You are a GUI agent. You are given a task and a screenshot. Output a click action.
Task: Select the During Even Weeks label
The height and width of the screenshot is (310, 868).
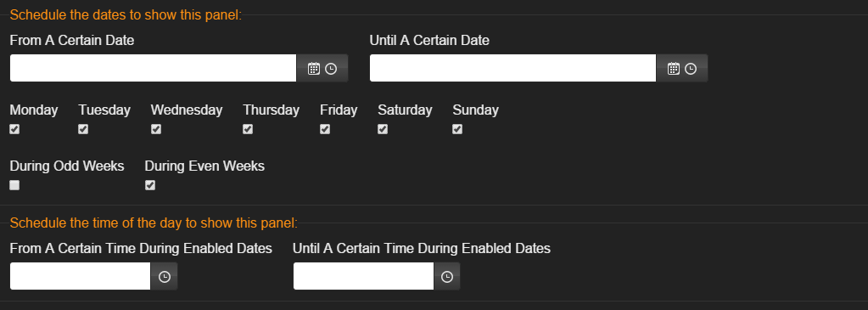tap(204, 166)
